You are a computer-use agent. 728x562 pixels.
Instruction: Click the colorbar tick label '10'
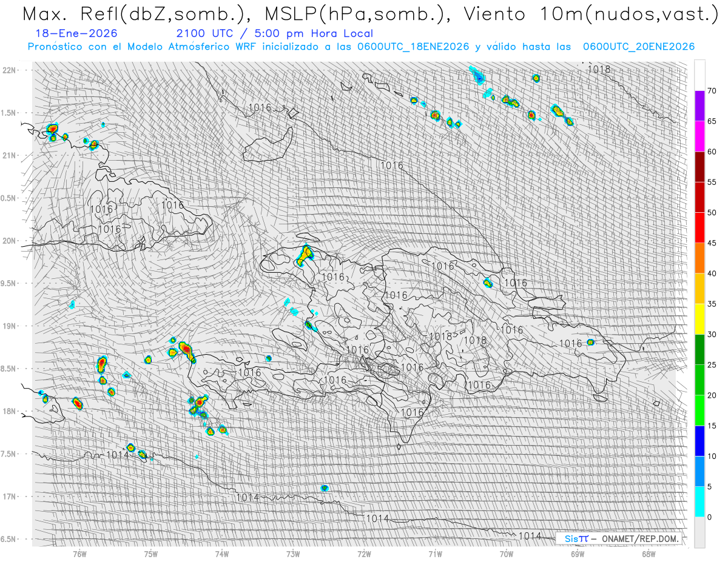(x=712, y=456)
